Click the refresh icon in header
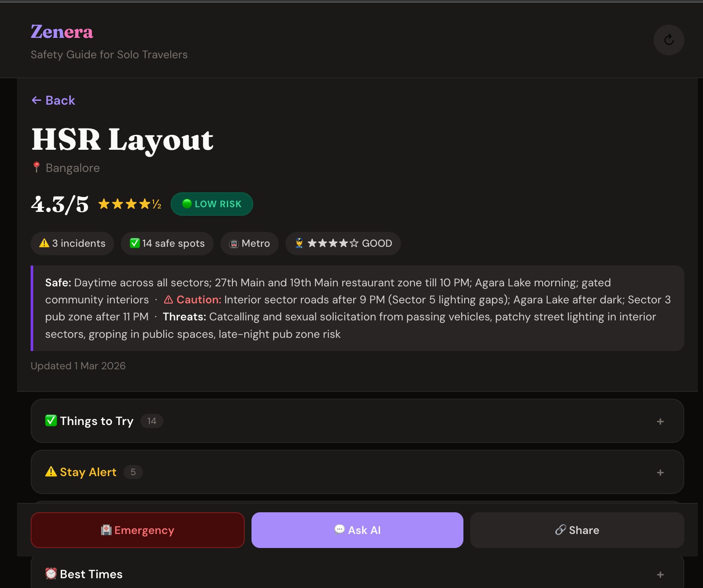 (669, 40)
